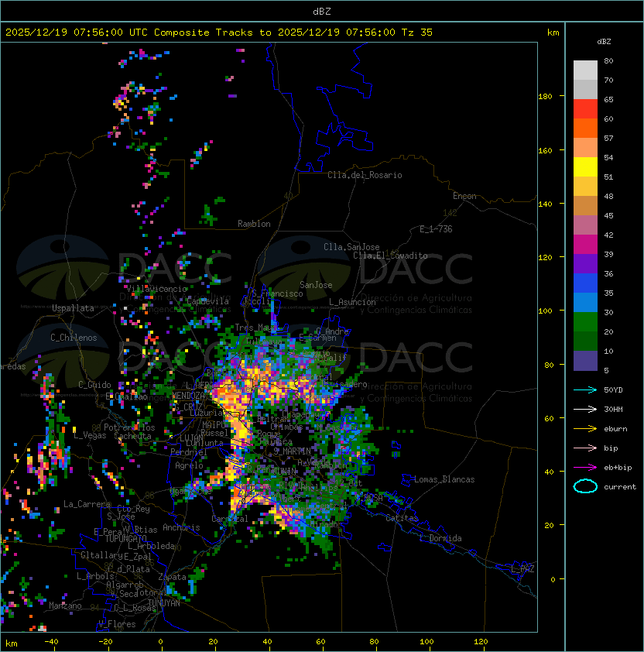Click the 'dBZ' title at the top
Screen dimensions: 644x652
(322, 11)
